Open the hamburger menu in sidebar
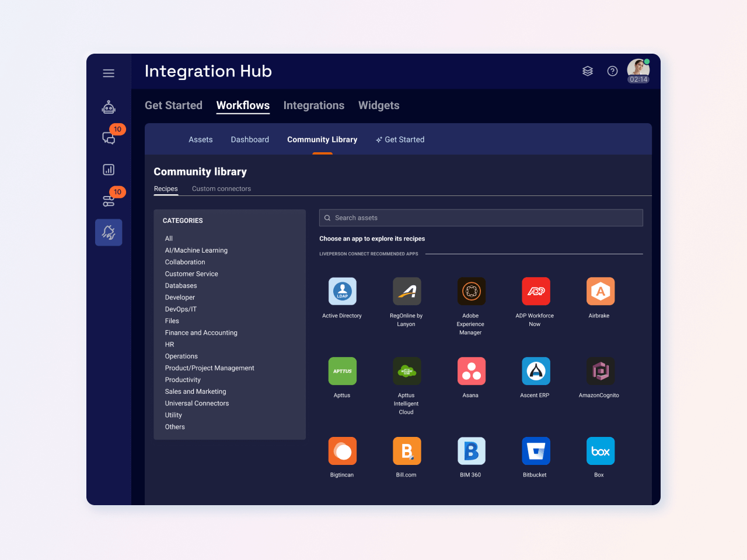This screenshot has width=747, height=560. 109,73
